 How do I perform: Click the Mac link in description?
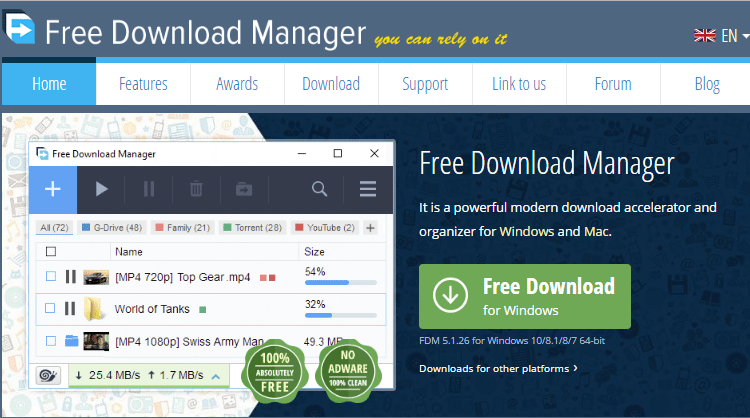[x=596, y=231]
